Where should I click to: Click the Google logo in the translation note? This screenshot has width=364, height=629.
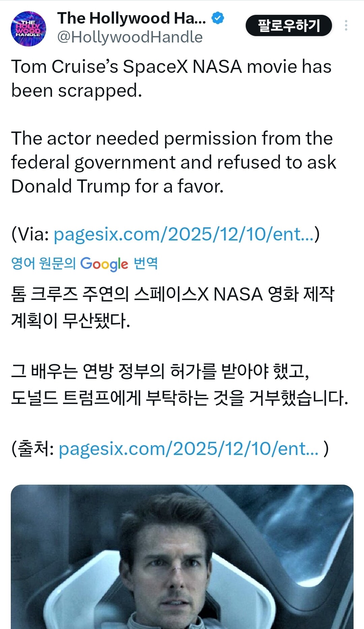pos(104,264)
